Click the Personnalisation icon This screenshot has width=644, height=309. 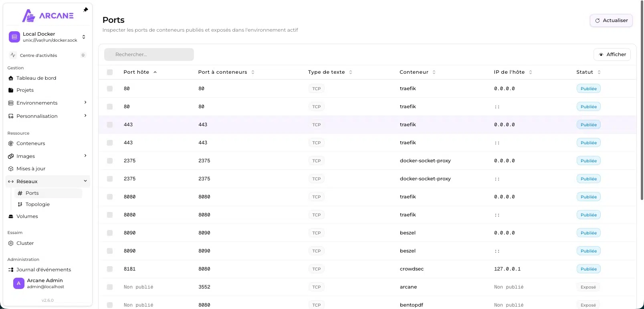[x=11, y=116]
